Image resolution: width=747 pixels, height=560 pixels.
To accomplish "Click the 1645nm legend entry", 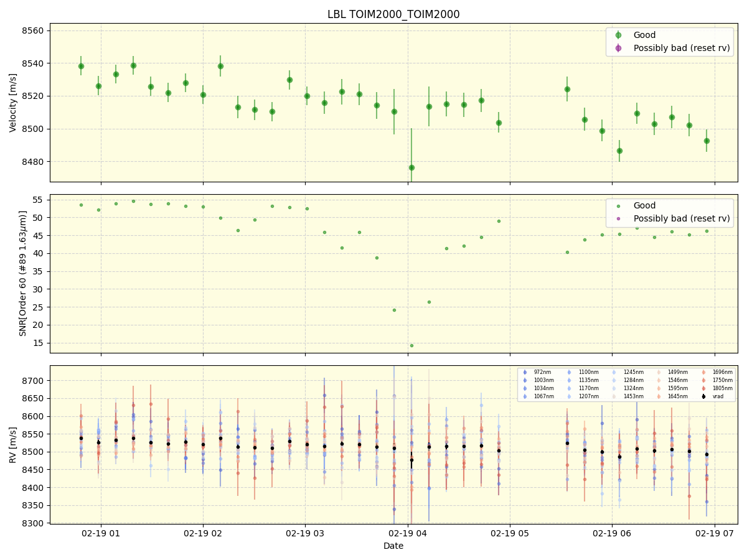I will [671, 396].
